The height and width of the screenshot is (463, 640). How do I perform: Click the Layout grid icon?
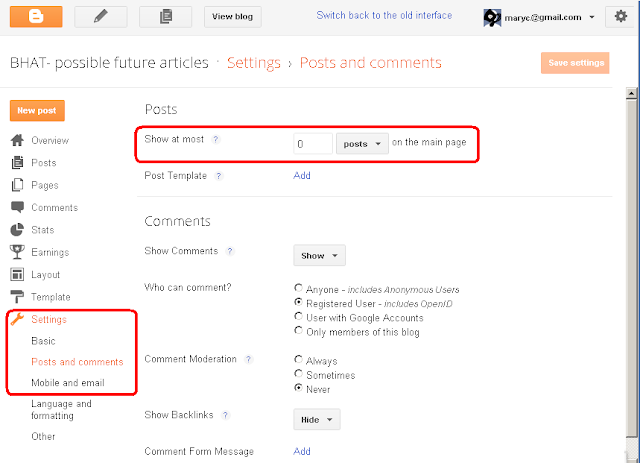pos(17,274)
